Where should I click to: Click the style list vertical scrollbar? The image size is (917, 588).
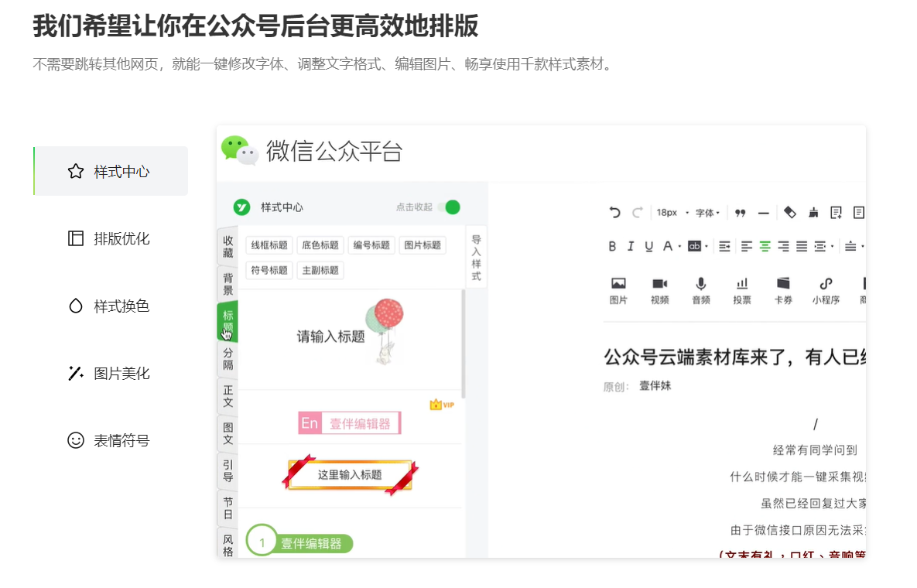pyautogui.click(x=464, y=344)
